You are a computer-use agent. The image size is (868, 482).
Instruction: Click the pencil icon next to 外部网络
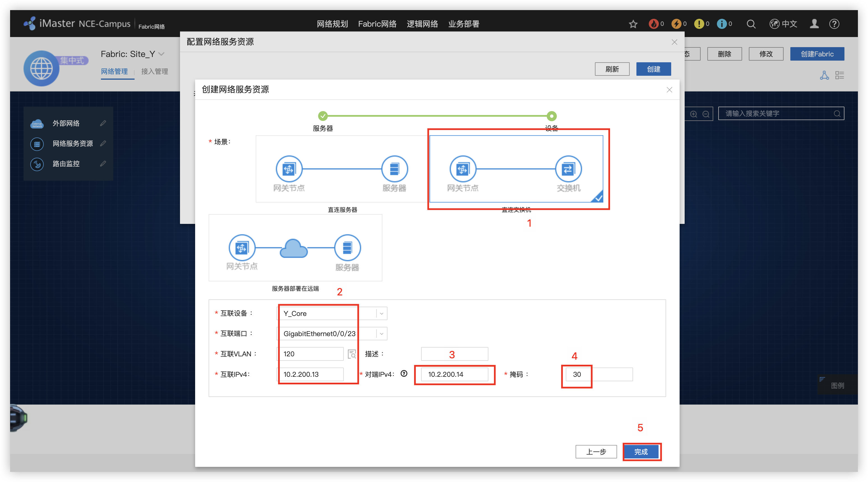pos(103,123)
